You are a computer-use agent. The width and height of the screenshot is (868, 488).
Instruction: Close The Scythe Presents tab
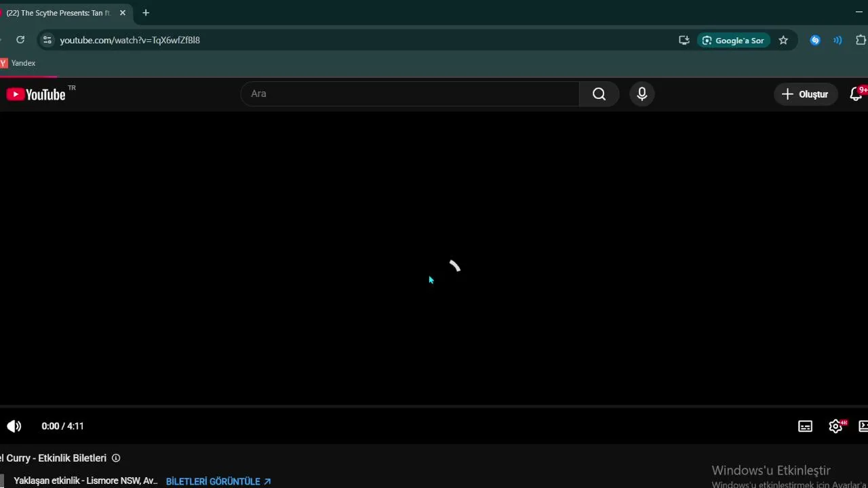pyautogui.click(x=123, y=13)
